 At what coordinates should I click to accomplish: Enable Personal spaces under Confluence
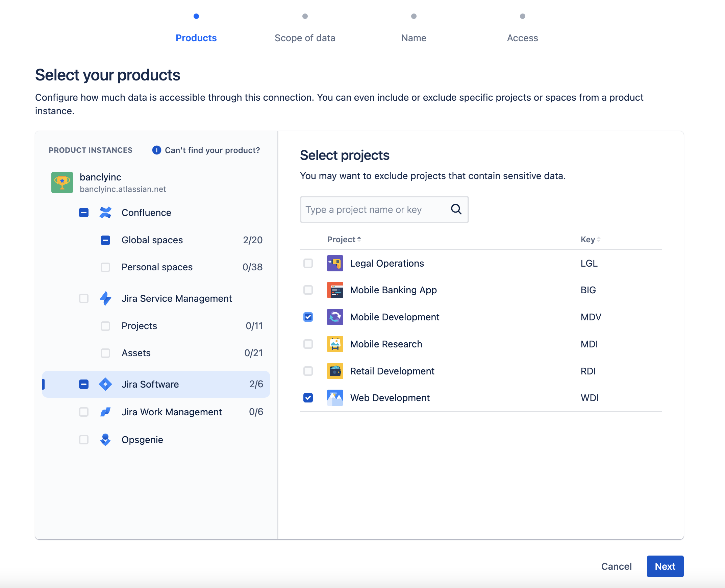tap(105, 267)
